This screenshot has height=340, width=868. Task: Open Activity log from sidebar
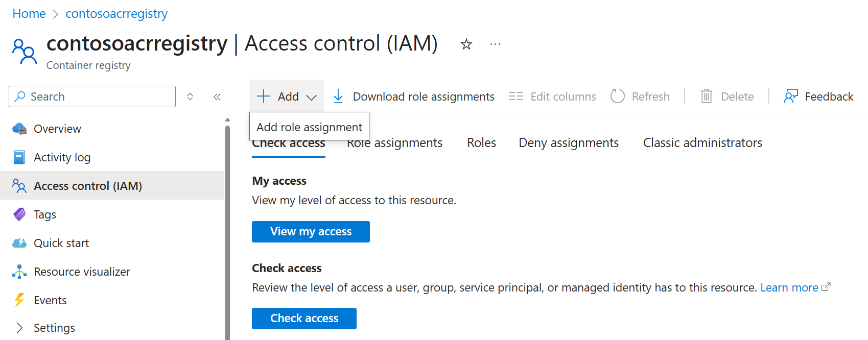point(62,157)
